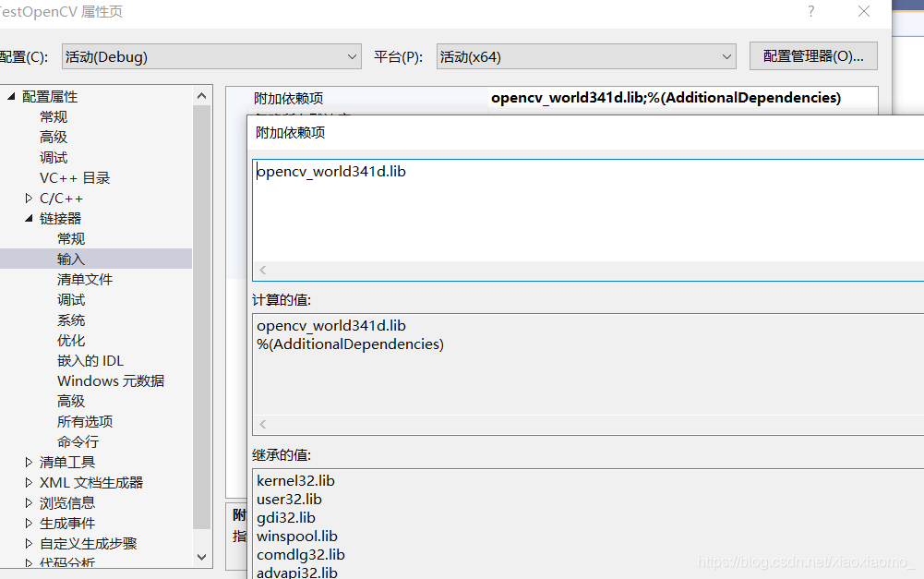Select 优化 under 链接器
The width and height of the screenshot is (924, 579).
pos(71,340)
